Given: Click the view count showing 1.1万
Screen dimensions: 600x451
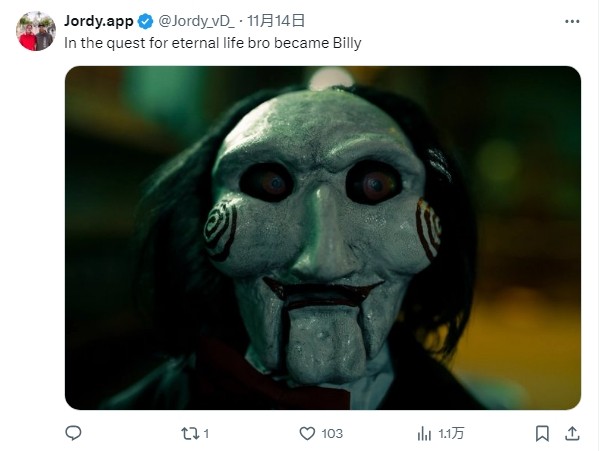Looking at the screenshot, I should point(451,433).
